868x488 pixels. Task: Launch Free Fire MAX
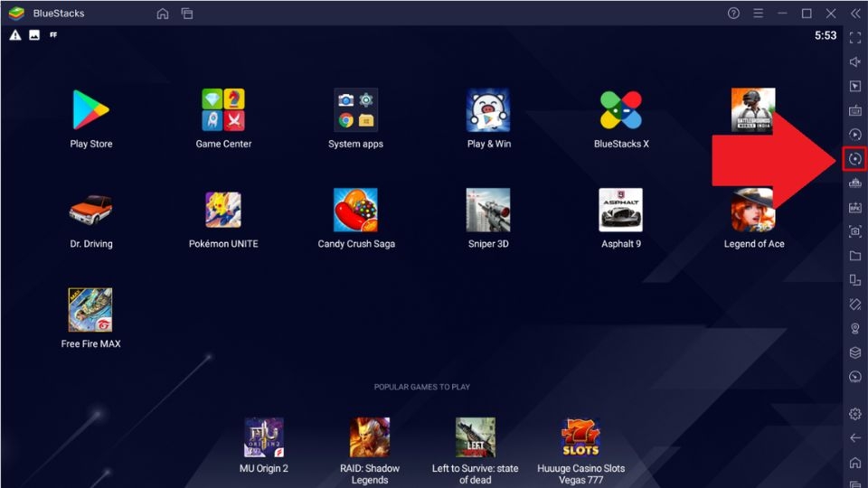[90, 310]
